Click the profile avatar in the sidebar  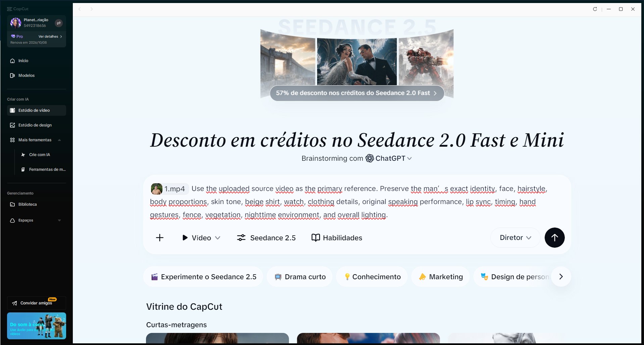click(16, 23)
